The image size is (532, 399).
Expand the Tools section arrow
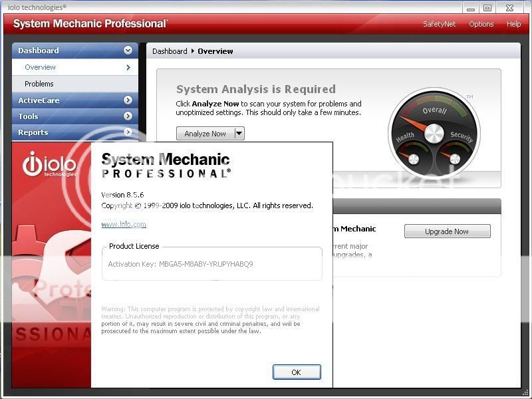128,116
